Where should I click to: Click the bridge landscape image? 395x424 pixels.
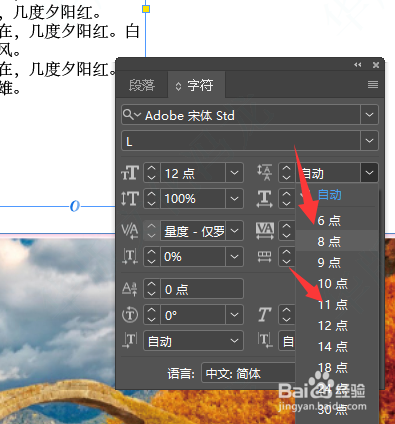point(57,330)
